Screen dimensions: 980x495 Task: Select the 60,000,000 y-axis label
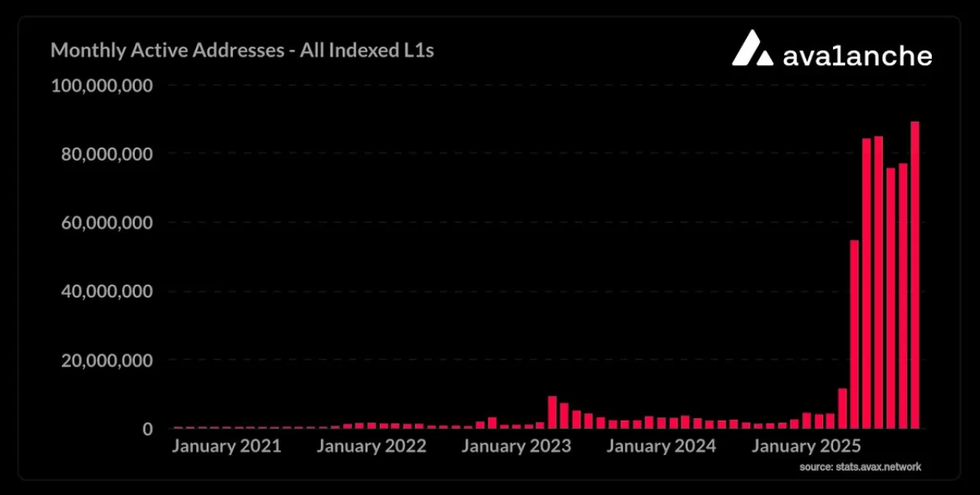pos(106,223)
